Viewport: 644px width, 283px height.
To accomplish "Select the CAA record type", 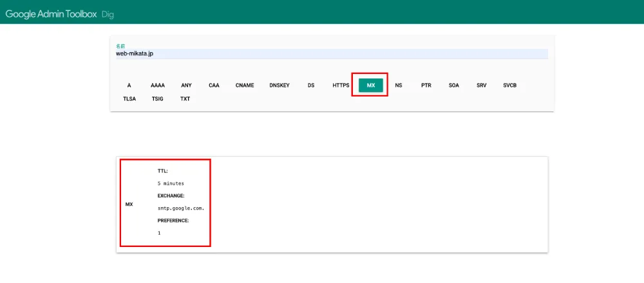I will tap(214, 86).
